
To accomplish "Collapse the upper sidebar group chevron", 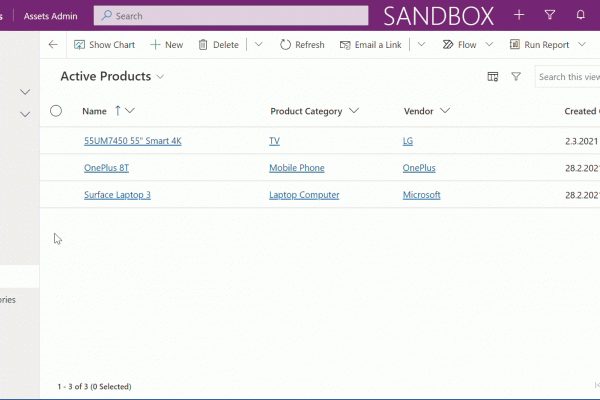I will click(x=25, y=92).
